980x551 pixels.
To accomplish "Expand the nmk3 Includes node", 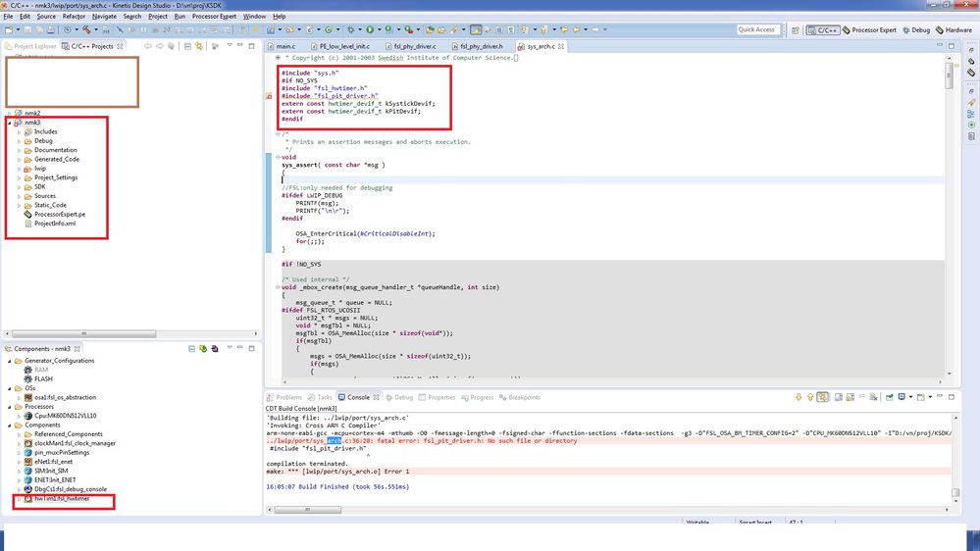I will tap(20, 131).
